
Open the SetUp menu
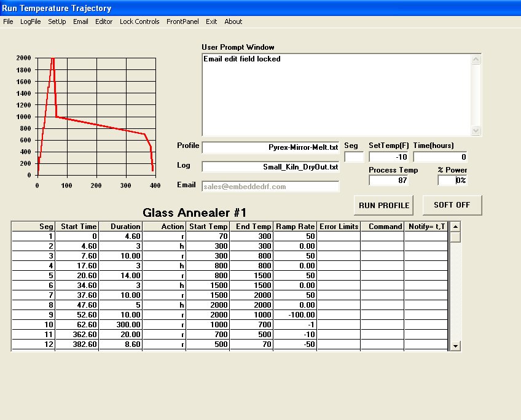coord(57,21)
